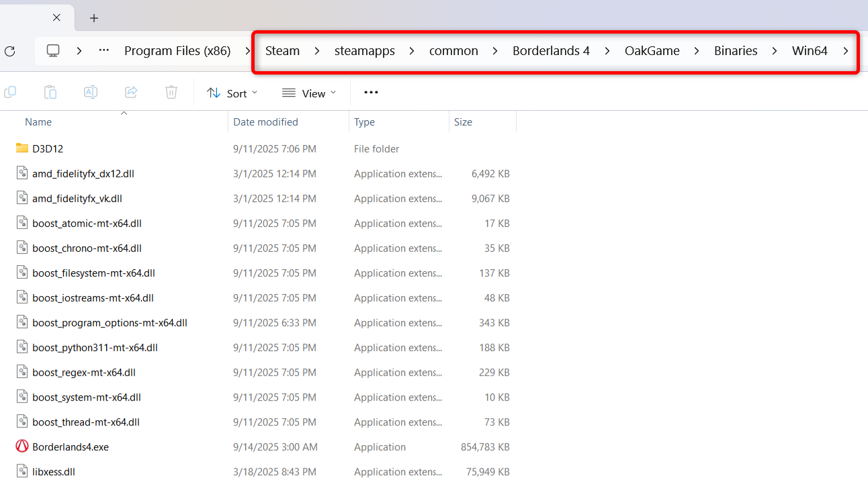The width and height of the screenshot is (868, 488).
Task: Open the See more toolbar options
Action: coord(371,93)
